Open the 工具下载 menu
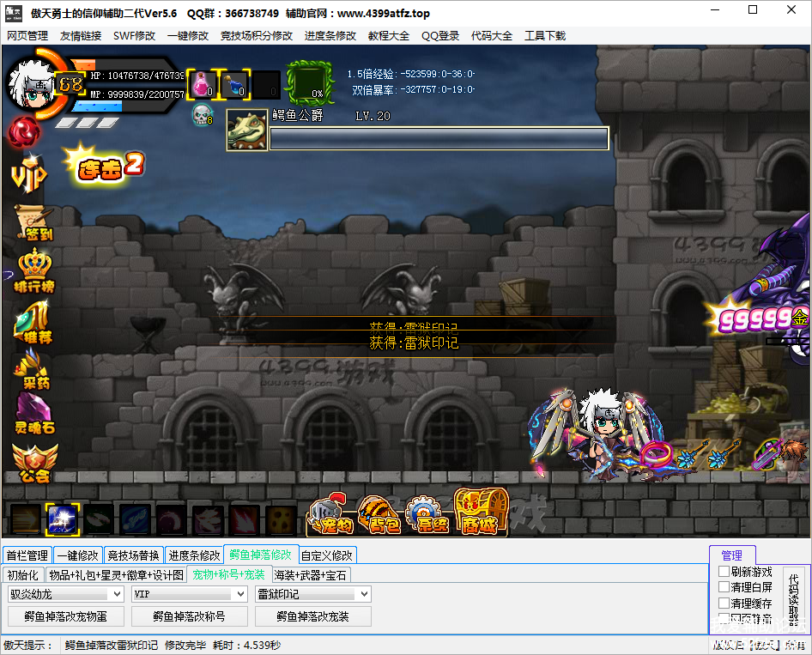Screen dimensions: 812x655 tap(545, 36)
